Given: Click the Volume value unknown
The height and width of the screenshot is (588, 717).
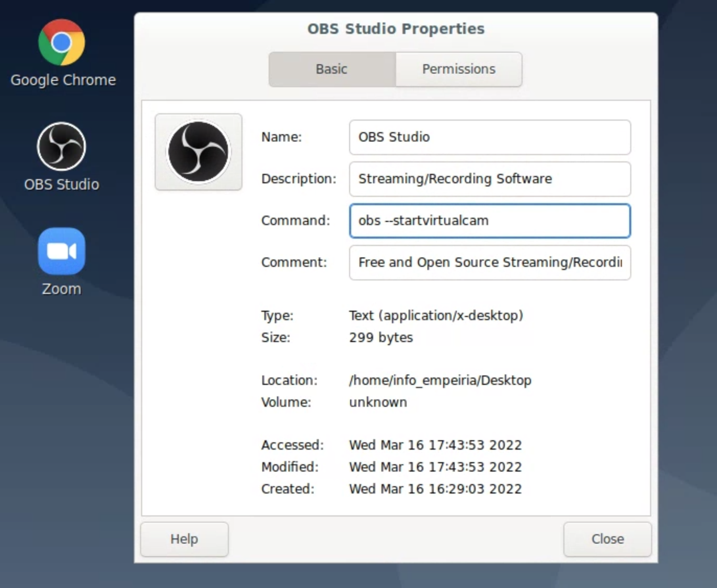Looking at the screenshot, I should coord(378,402).
